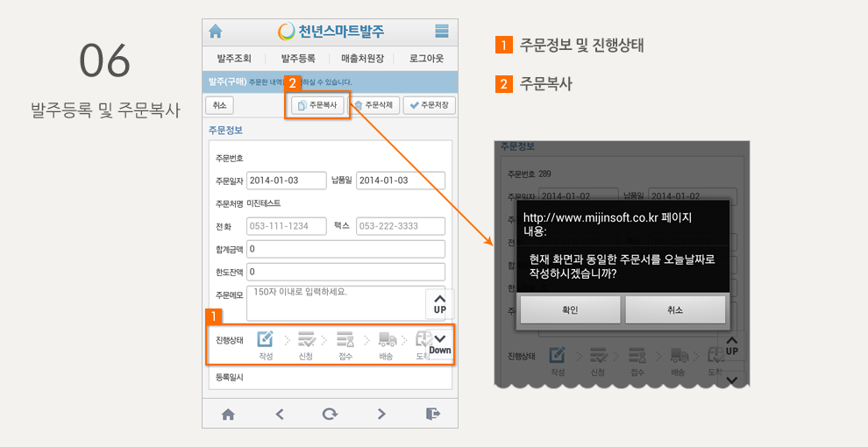Click the 한도잔액 input field
The image size is (868, 447).
(345, 272)
